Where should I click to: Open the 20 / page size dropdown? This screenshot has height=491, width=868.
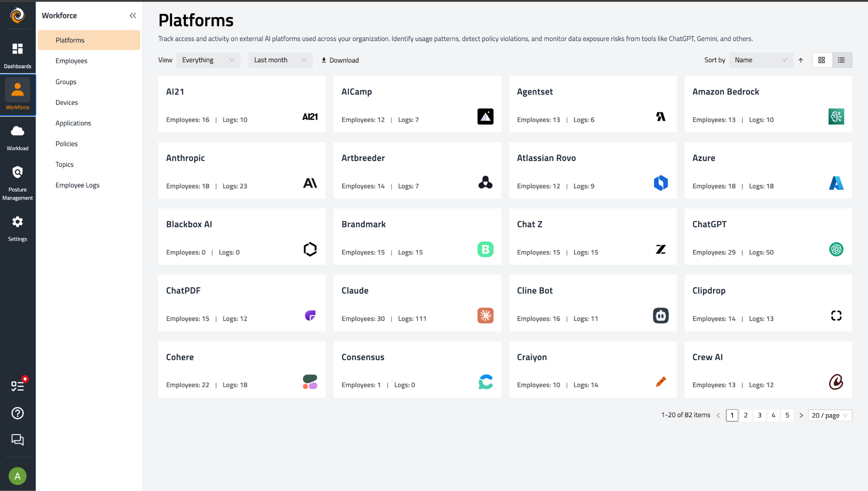(830, 416)
